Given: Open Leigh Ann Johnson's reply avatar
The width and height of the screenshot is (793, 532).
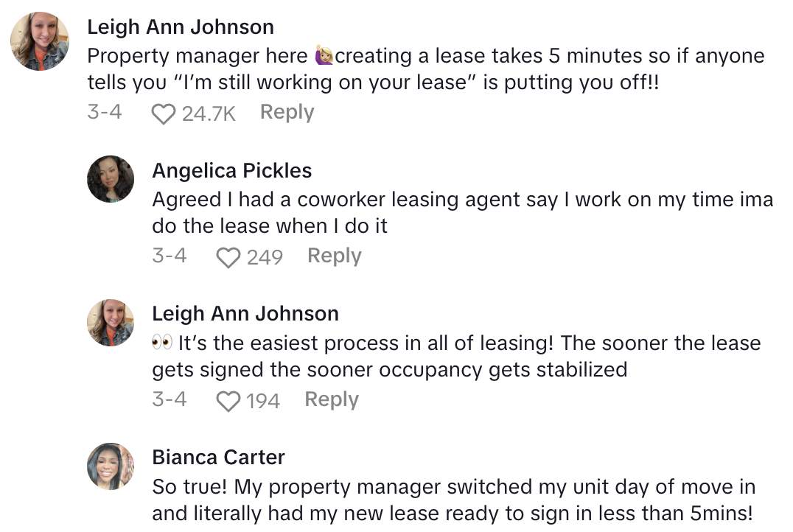Looking at the screenshot, I should tap(111, 323).
